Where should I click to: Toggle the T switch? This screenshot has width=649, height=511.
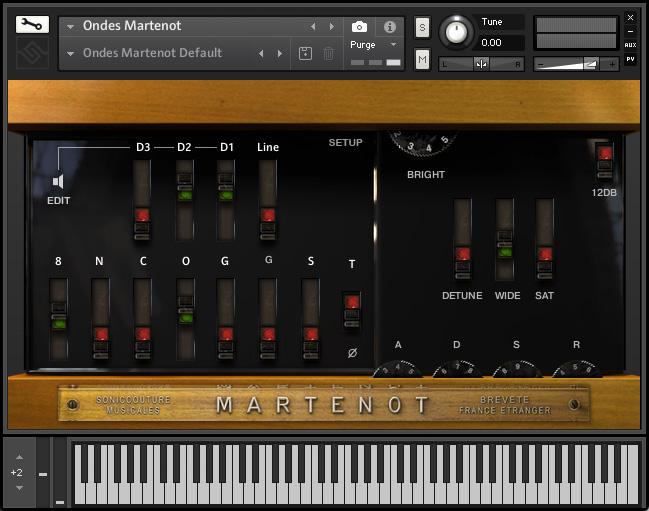[352, 310]
